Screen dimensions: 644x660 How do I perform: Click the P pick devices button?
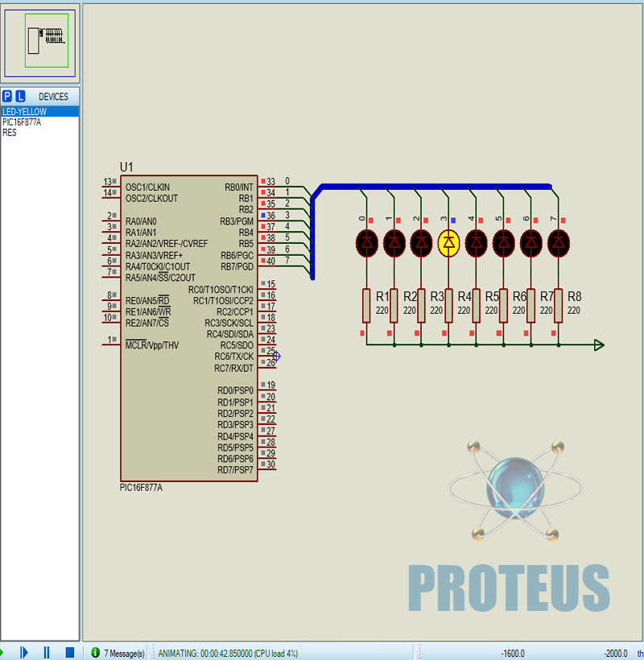tap(7, 97)
